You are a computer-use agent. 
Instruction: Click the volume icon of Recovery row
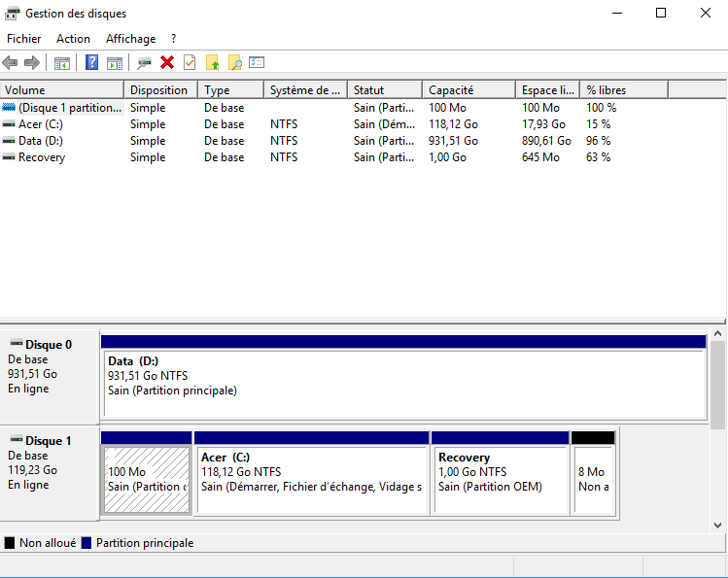(9, 157)
